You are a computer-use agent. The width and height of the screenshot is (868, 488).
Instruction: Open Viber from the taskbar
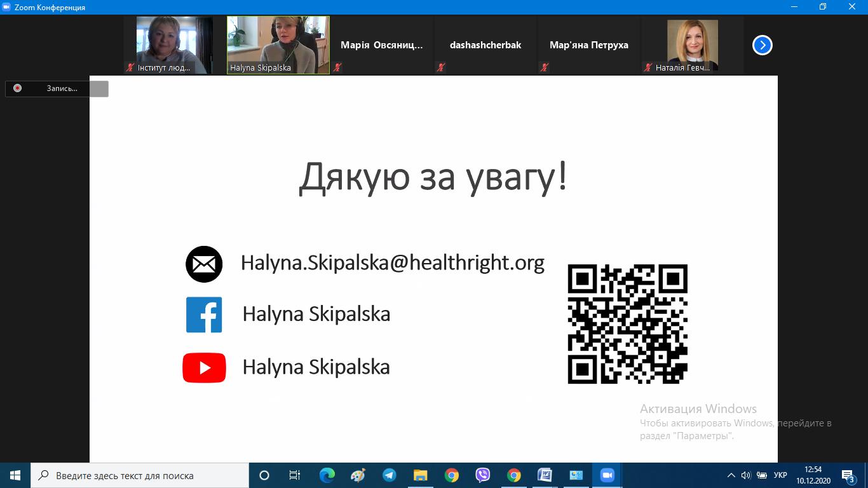[x=483, y=475]
